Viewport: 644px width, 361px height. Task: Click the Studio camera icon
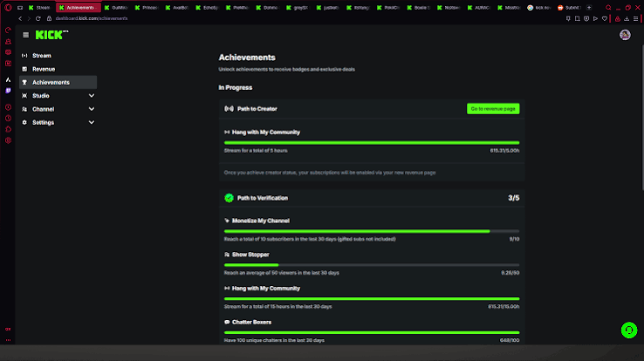pos(24,96)
